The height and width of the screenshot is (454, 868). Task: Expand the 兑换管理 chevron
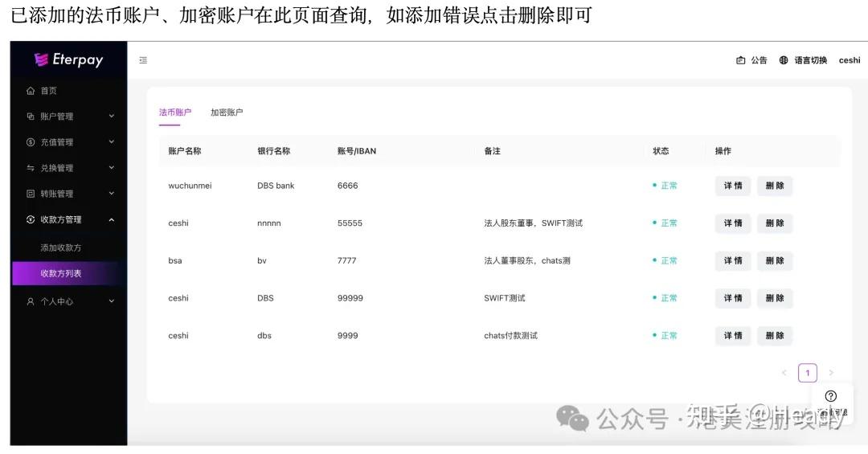tap(111, 168)
